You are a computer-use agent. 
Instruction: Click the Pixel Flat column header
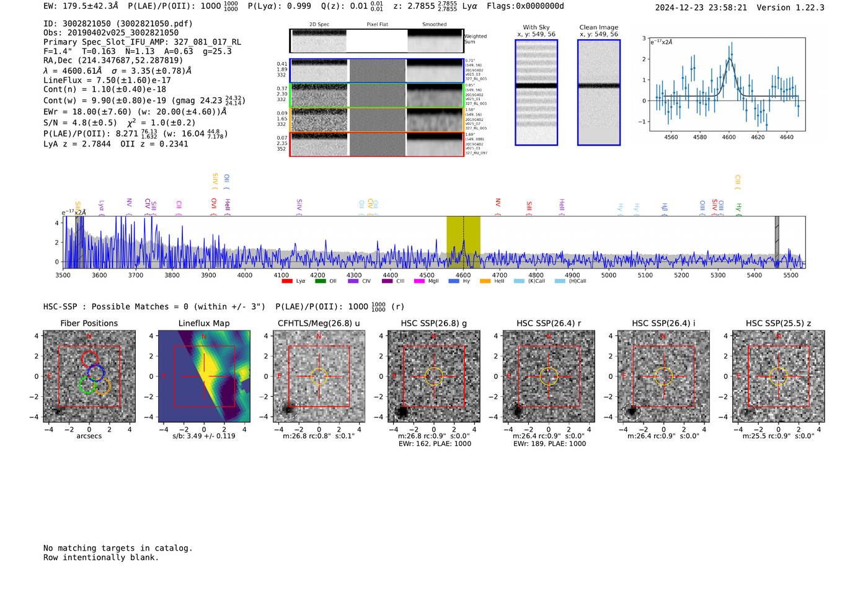coord(377,24)
